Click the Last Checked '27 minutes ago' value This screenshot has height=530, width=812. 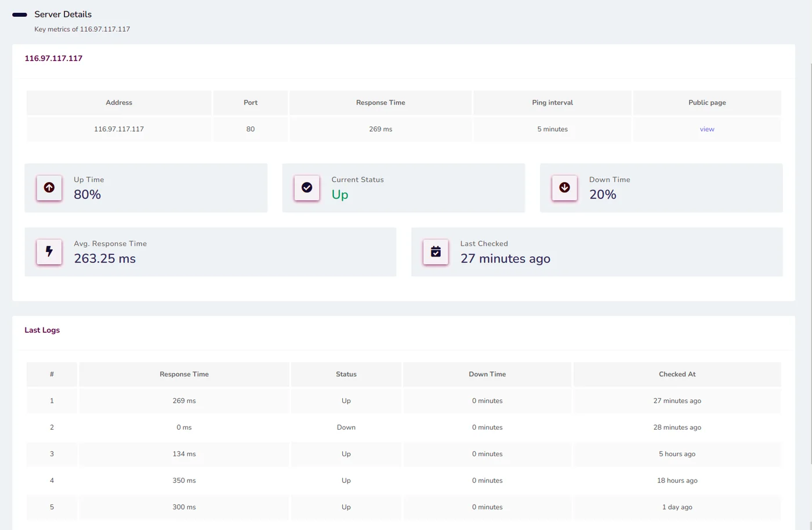click(x=505, y=258)
